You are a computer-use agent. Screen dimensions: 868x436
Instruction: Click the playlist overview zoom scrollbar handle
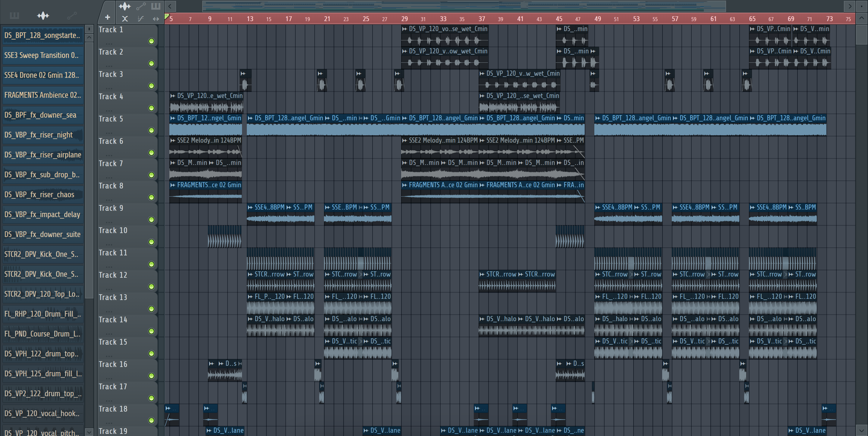click(464, 6)
